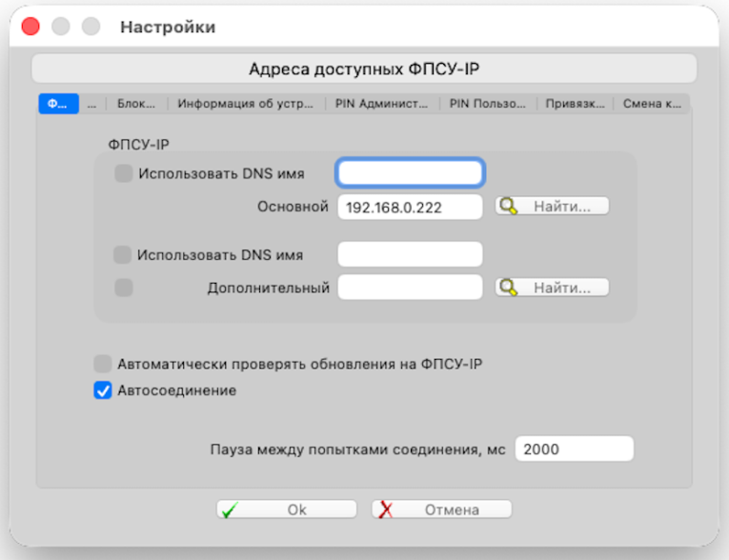Click the ФПСУ-IP group label
This screenshot has width=729, height=560.
click(138, 145)
